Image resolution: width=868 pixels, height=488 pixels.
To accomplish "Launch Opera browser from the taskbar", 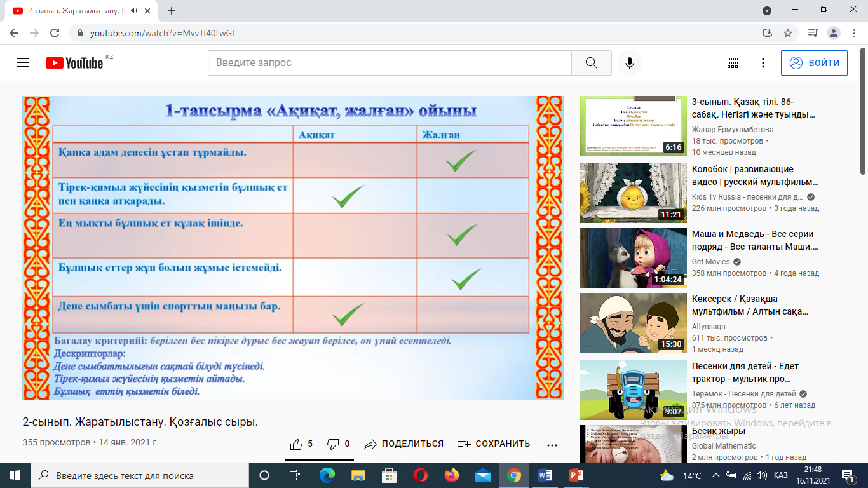I will (x=421, y=475).
